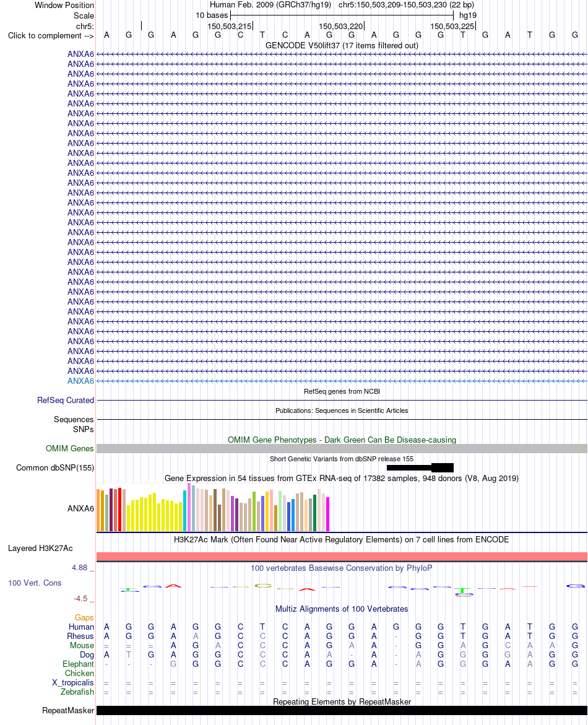The height and width of the screenshot is (725, 588).
Task: Select the Chicken alignment row label
Action: [x=79, y=673]
